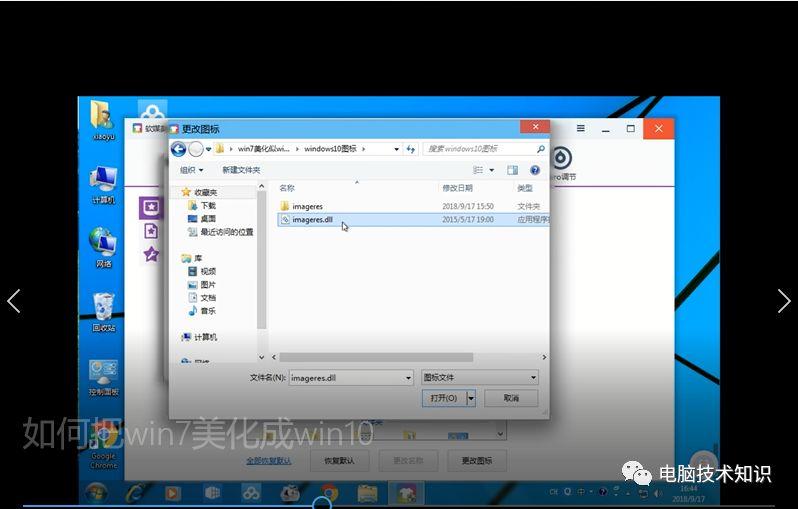
Task: Click the 打开(O) button
Action: tap(444, 398)
